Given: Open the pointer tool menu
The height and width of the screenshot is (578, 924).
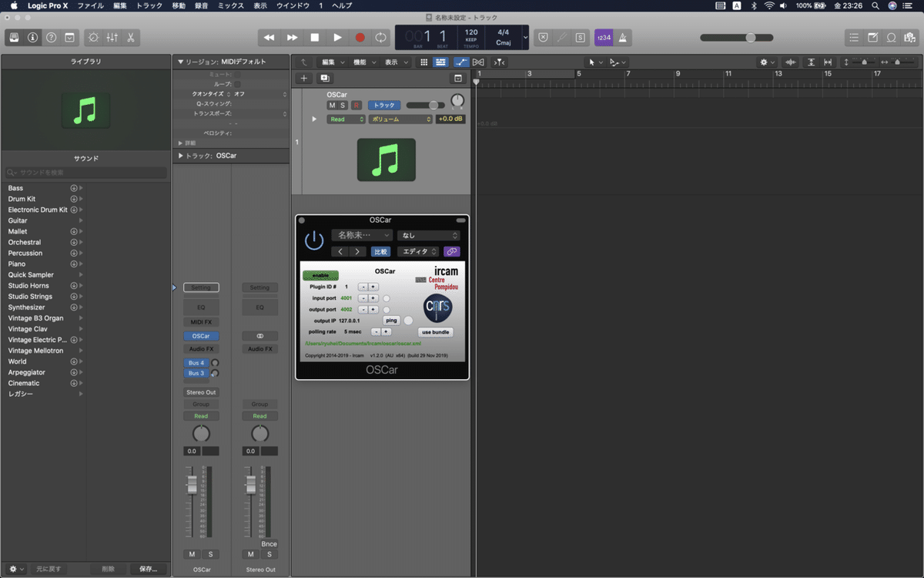Looking at the screenshot, I should pyautogui.click(x=594, y=62).
